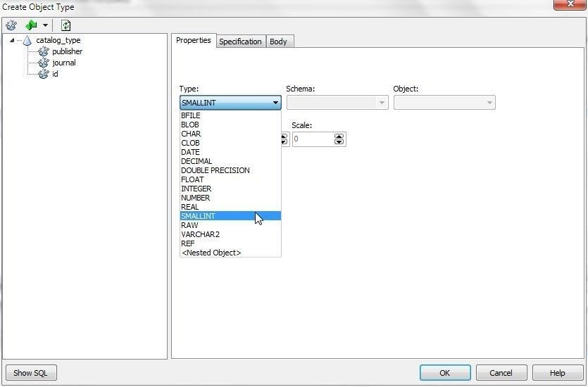The image size is (588, 387).
Task: Click the gear icon next to journal
Action: click(x=44, y=63)
